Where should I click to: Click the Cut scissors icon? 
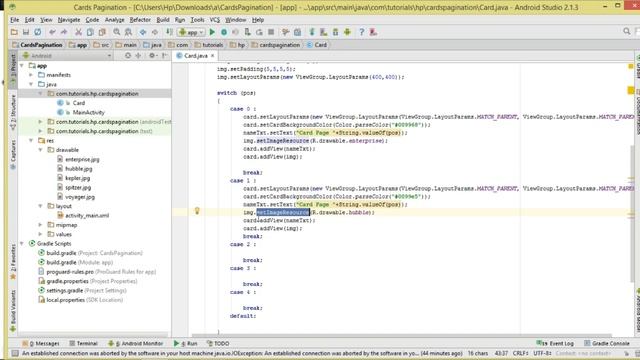[x=78, y=32]
